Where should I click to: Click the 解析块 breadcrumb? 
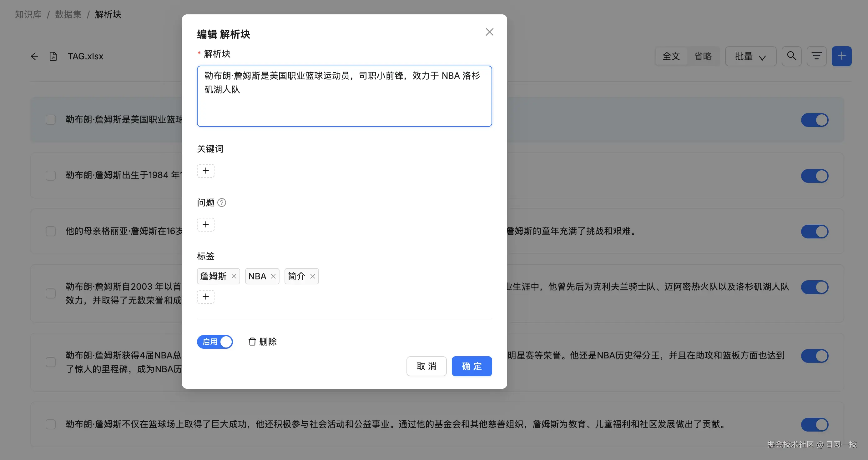coord(108,14)
